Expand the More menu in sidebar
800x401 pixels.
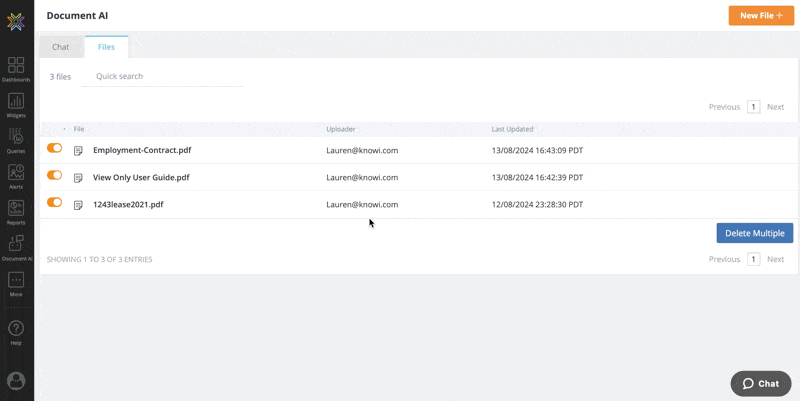coord(16,282)
